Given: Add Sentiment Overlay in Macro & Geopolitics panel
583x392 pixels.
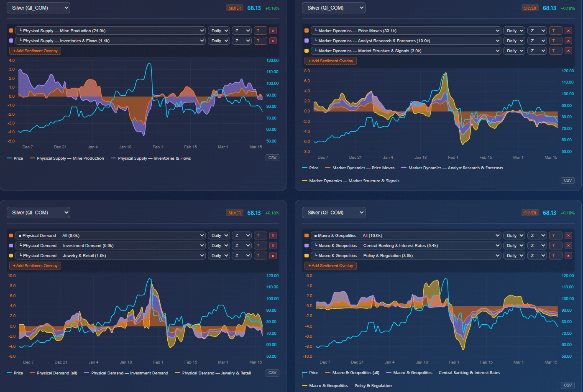Looking at the screenshot, I should tap(330, 266).
